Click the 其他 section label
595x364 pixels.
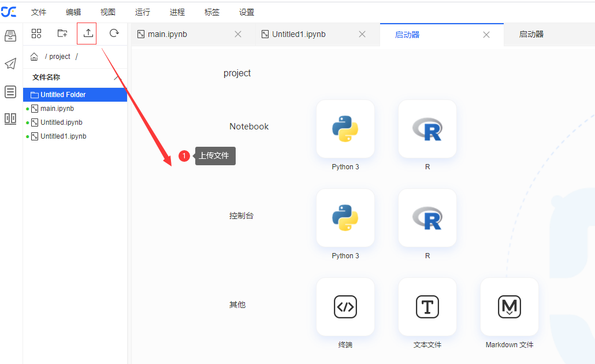click(x=237, y=304)
